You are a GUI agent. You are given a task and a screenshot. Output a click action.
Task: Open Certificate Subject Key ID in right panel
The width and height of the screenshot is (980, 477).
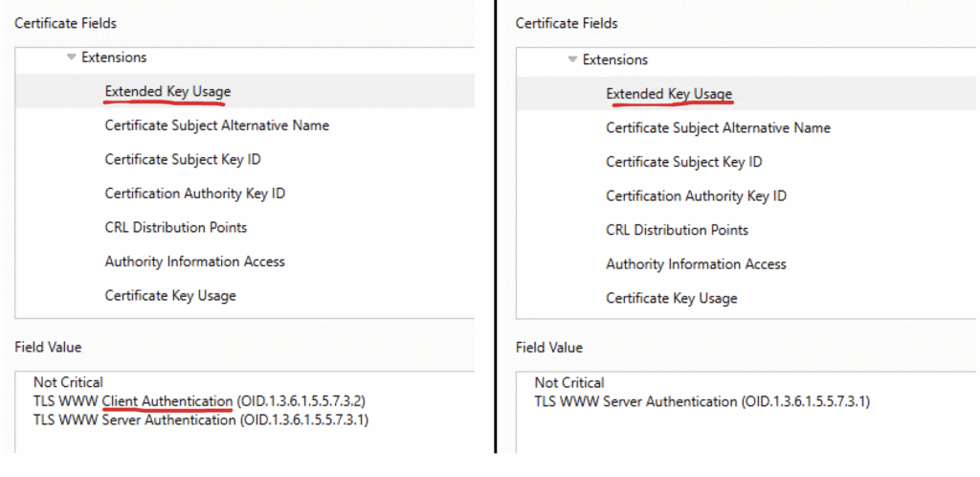pyautogui.click(x=683, y=162)
